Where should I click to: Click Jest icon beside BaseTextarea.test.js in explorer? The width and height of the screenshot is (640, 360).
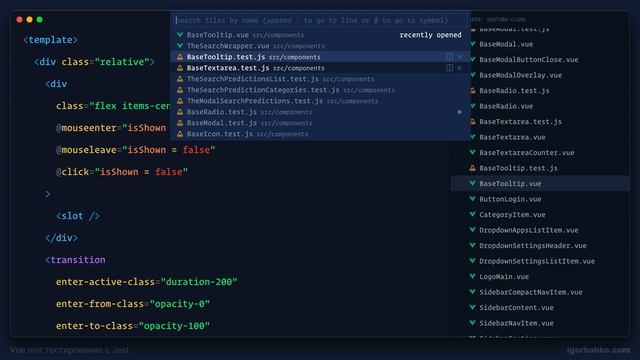(x=473, y=121)
